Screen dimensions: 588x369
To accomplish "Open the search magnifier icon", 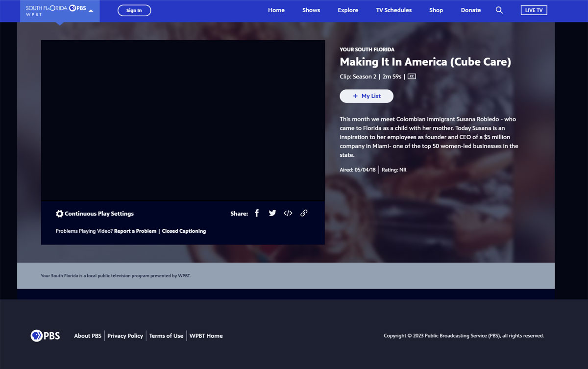I will [x=499, y=10].
